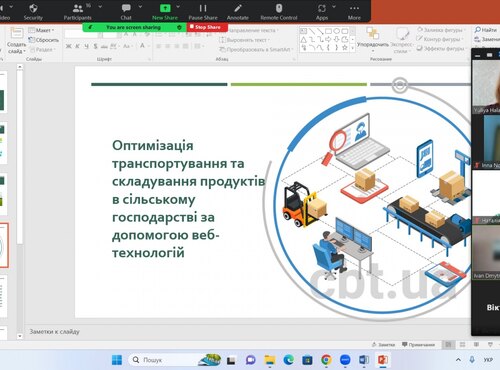This screenshot has height=370, width=500.
Task: Select the oval shape in shapes gallery
Action: pyautogui.click(x=337, y=31)
